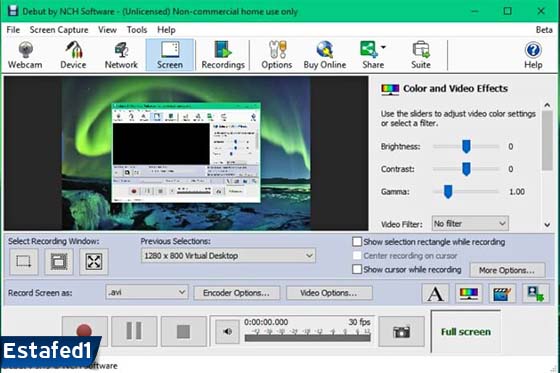Click the Brightness slider handle
Image resolution: width=560 pixels, height=373 pixels.
click(466, 146)
